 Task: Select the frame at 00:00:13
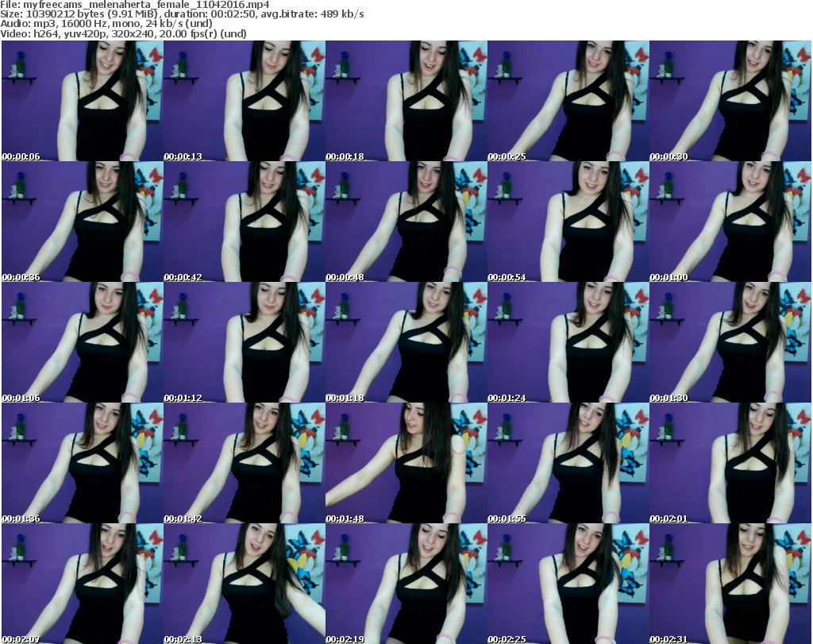pyautogui.click(x=245, y=101)
